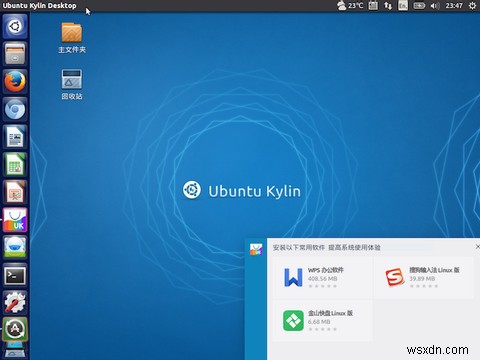The width and height of the screenshot is (480, 360).
Task: Click the popup heading 安装以下常用软件
Action: pos(299,247)
